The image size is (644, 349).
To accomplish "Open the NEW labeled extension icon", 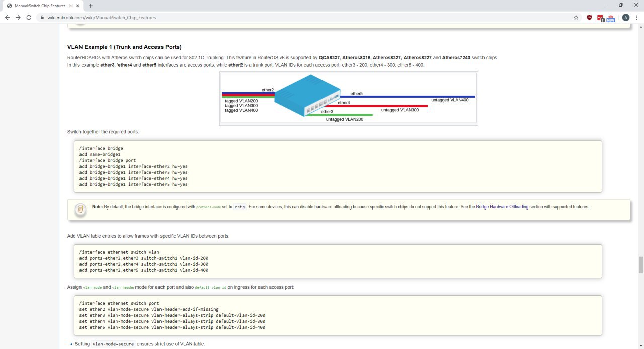I will tap(611, 18).
